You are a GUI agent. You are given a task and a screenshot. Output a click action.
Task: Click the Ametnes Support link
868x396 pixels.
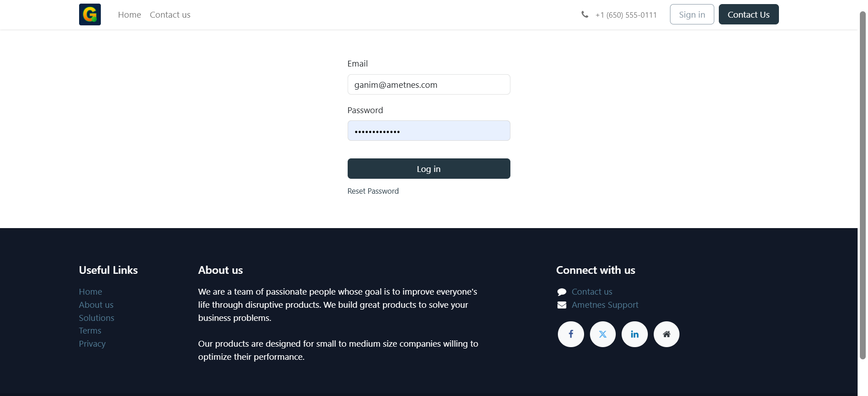click(605, 305)
